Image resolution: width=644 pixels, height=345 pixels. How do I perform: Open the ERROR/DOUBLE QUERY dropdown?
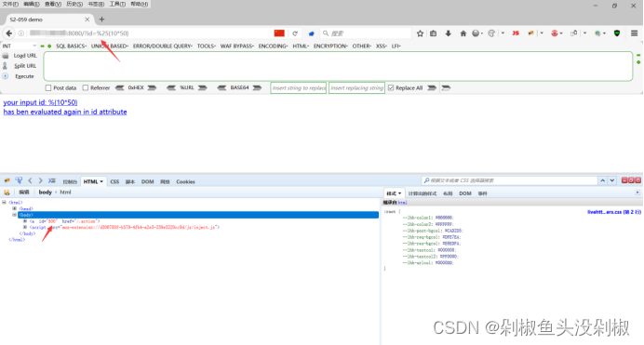click(163, 46)
